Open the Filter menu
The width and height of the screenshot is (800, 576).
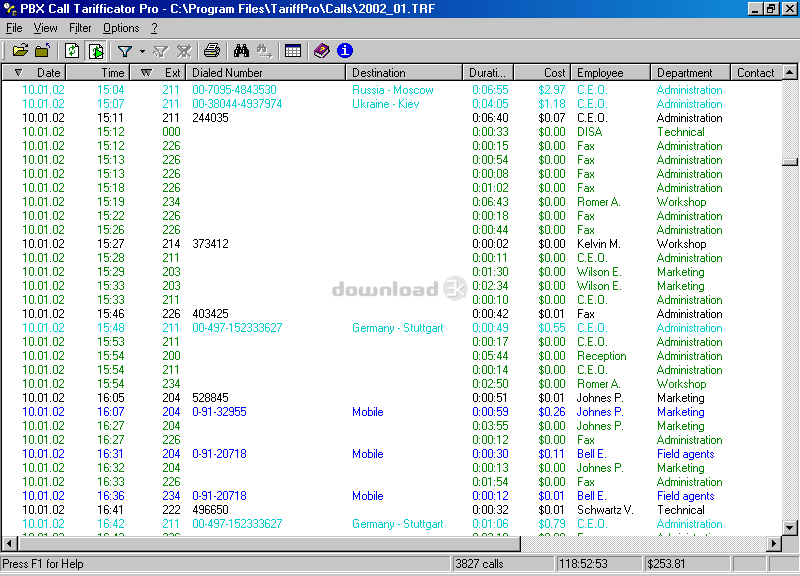pyautogui.click(x=80, y=28)
